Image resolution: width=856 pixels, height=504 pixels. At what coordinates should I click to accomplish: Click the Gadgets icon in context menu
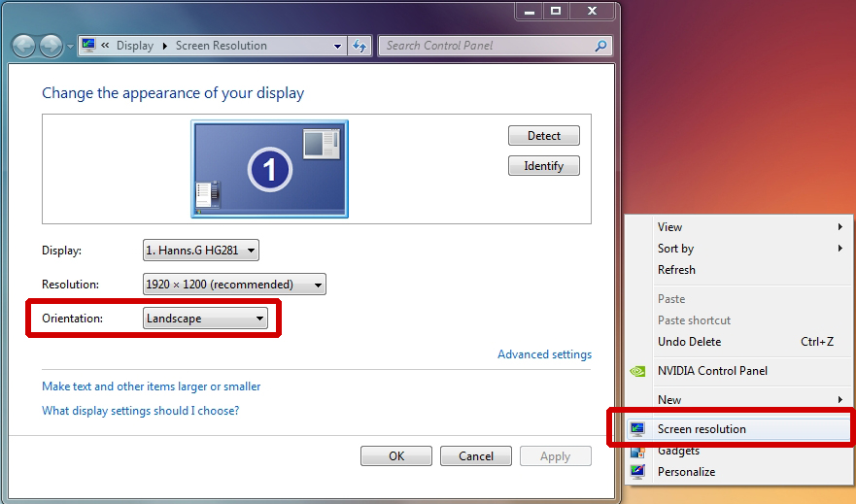pos(637,453)
